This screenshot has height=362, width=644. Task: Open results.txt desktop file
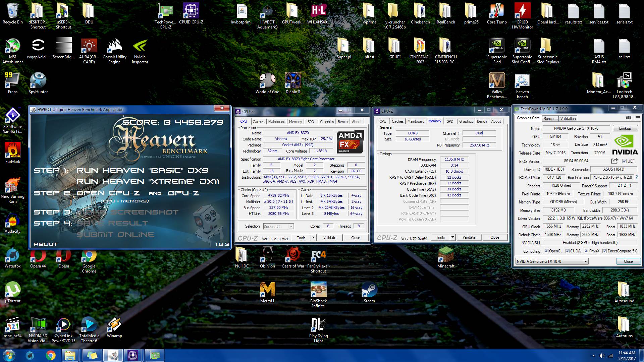point(573,13)
